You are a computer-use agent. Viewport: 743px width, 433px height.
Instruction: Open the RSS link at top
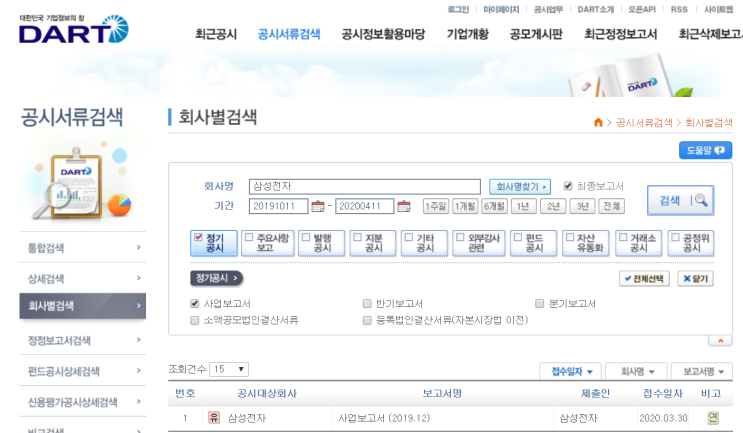point(679,9)
